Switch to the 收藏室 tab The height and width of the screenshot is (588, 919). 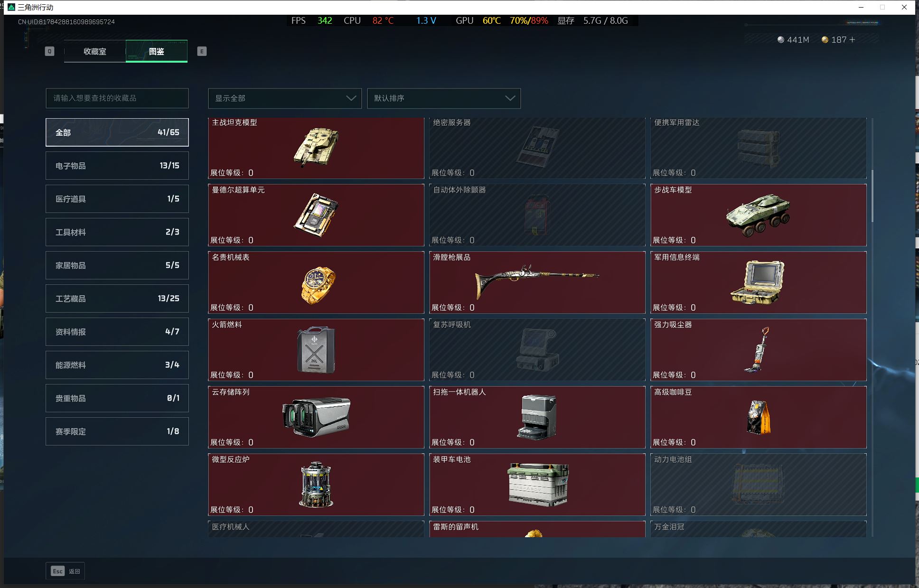(x=95, y=51)
